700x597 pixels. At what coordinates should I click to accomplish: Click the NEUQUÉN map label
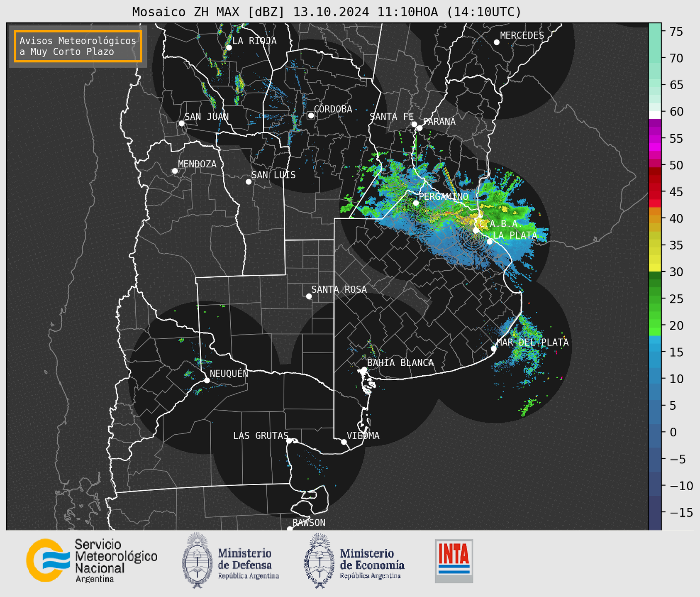229,373
